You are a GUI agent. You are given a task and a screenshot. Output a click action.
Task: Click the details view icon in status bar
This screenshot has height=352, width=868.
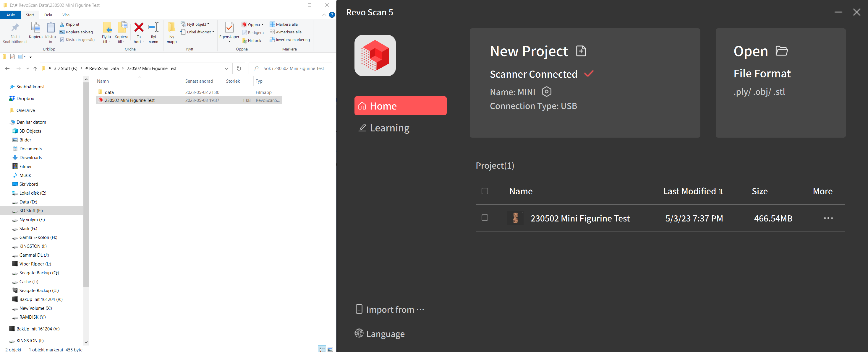click(x=322, y=349)
